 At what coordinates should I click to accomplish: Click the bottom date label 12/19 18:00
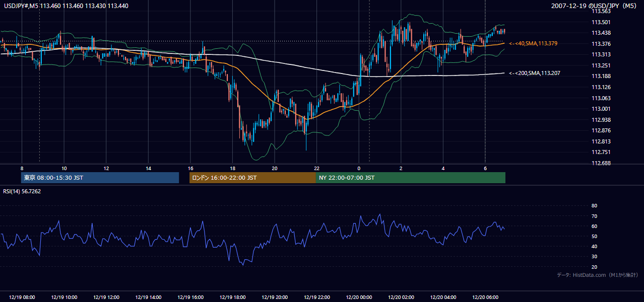coord(232,297)
